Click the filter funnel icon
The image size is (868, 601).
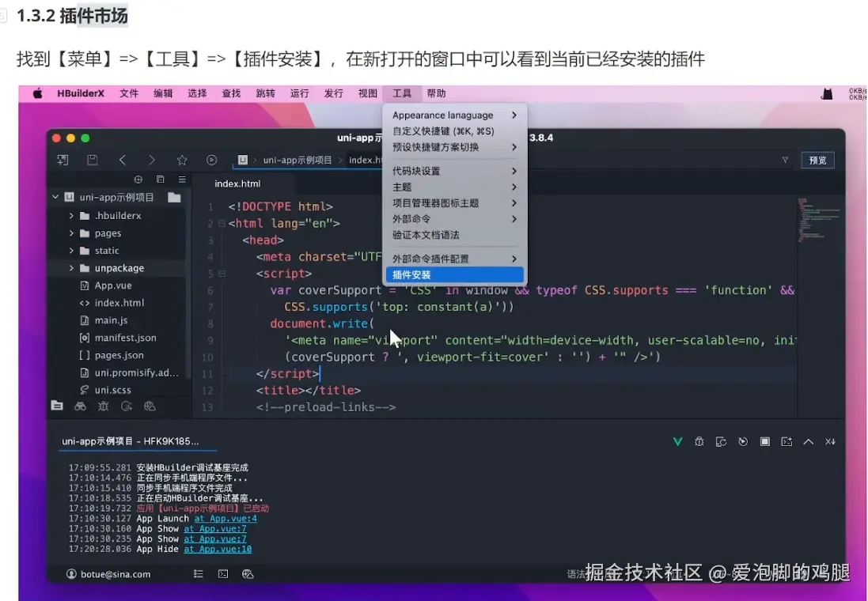tap(785, 160)
